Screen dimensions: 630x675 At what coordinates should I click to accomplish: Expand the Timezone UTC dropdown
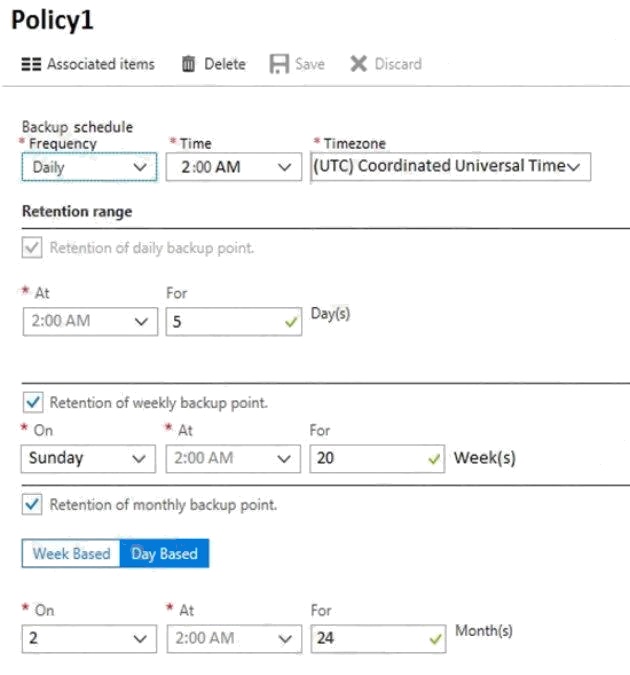click(449, 167)
